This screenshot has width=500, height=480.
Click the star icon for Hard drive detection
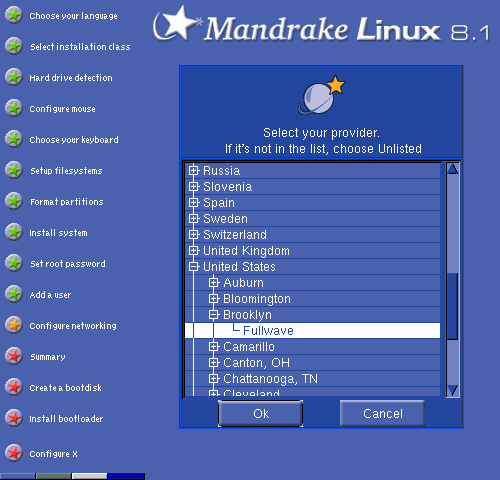(x=14, y=77)
